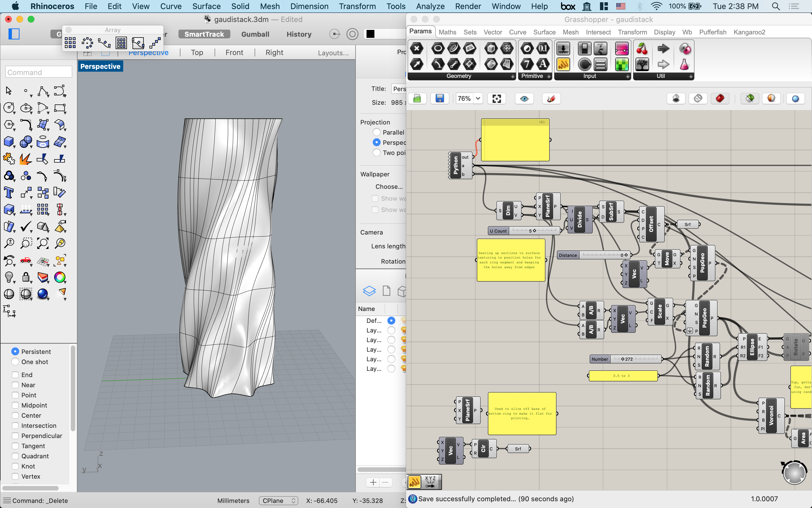
Task: Expand the Geometry panel plus arrow
Action: (x=513, y=76)
